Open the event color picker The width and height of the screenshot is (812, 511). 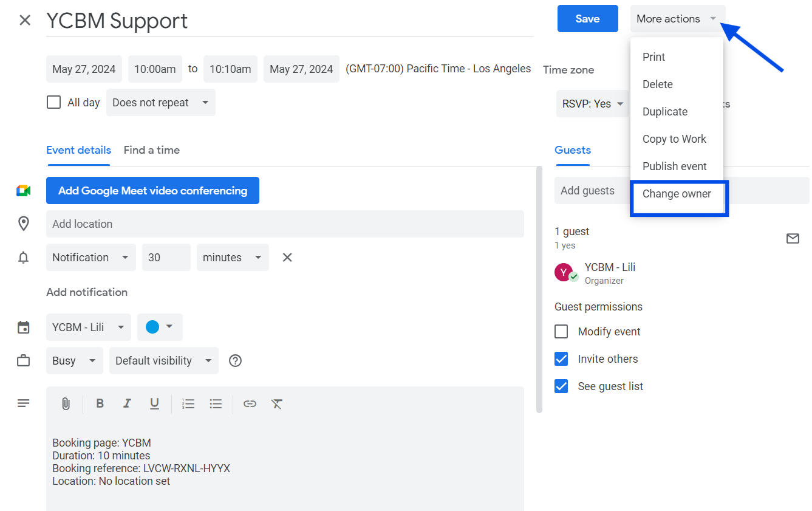160,328
